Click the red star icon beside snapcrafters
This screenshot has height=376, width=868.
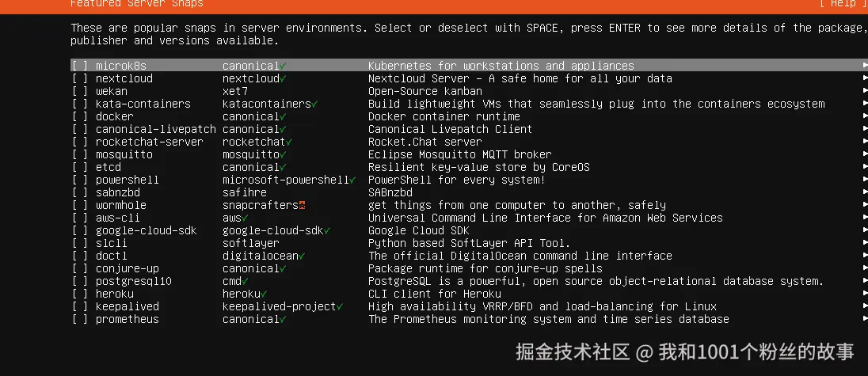point(303,205)
